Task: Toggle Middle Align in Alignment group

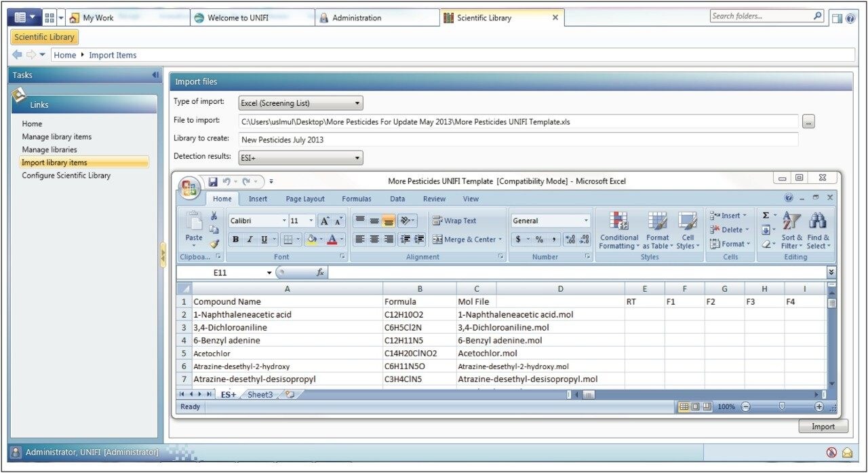Action: click(x=374, y=221)
